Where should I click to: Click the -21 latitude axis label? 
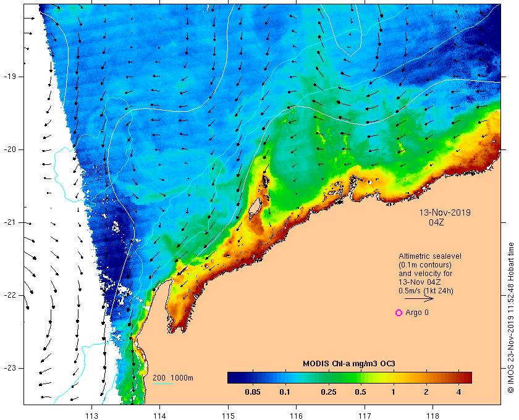pyautogui.click(x=10, y=222)
